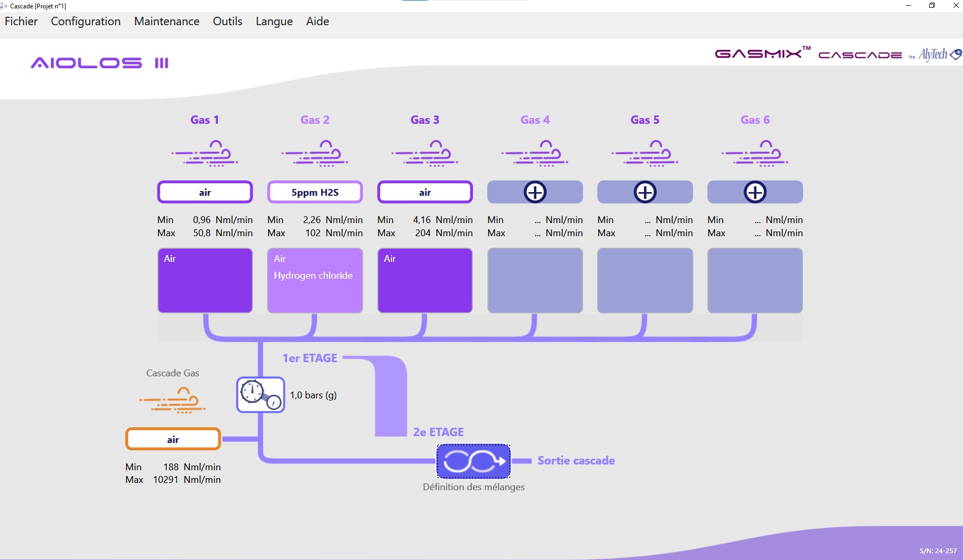Open the Fichier menu

click(x=20, y=22)
